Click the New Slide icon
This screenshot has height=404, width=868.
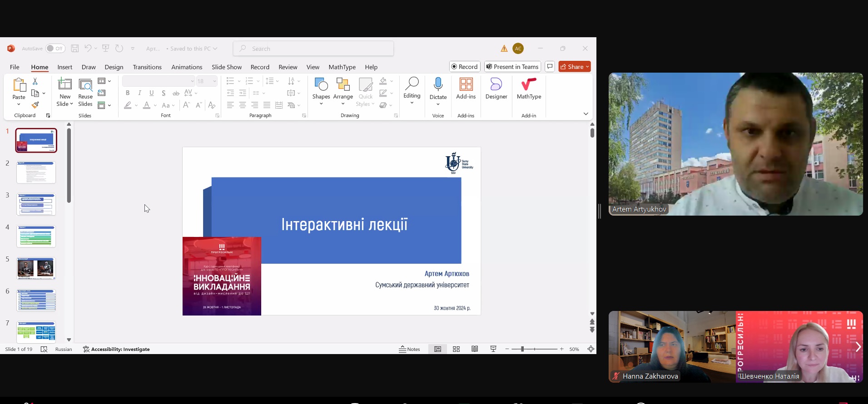point(65,84)
